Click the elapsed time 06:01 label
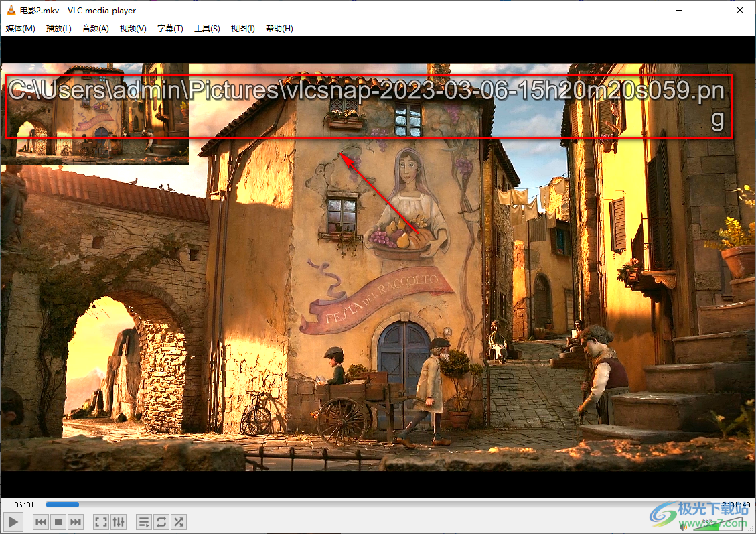Image resolution: width=756 pixels, height=534 pixels. 24,505
